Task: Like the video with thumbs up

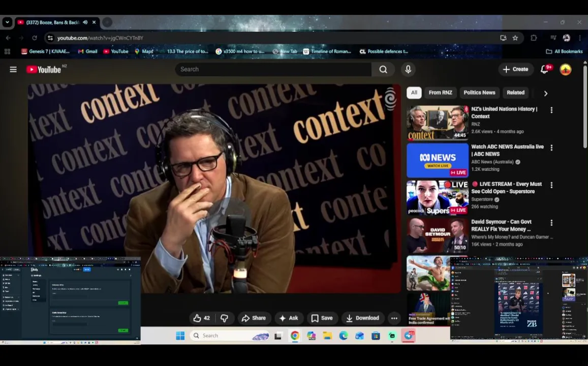Action: 201,318
